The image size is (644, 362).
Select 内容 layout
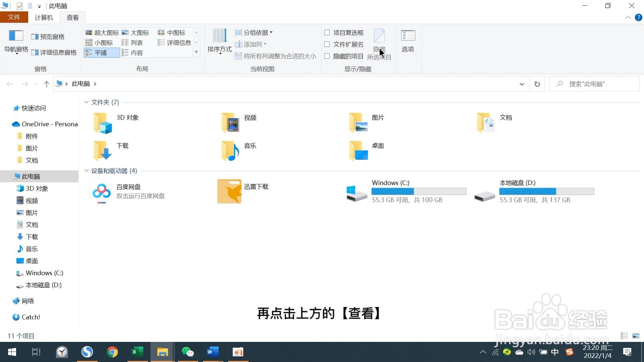[132, 53]
